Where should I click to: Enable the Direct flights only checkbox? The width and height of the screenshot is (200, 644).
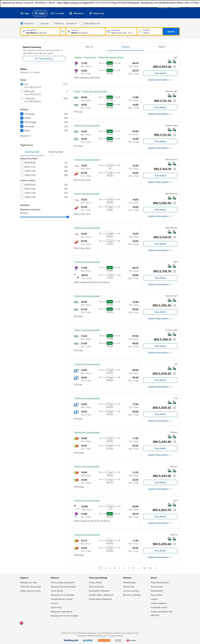click(82, 24)
